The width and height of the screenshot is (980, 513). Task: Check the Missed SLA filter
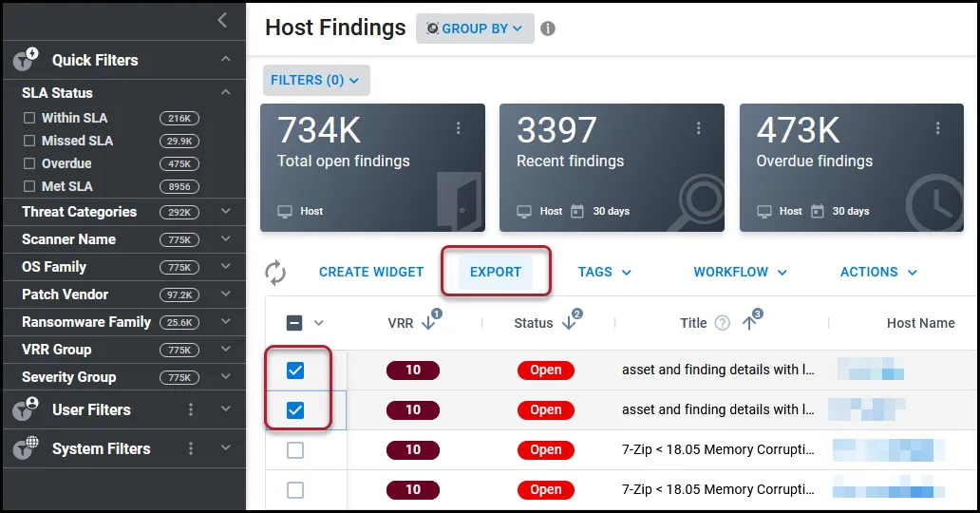pyautogui.click(x=28, y=141)
